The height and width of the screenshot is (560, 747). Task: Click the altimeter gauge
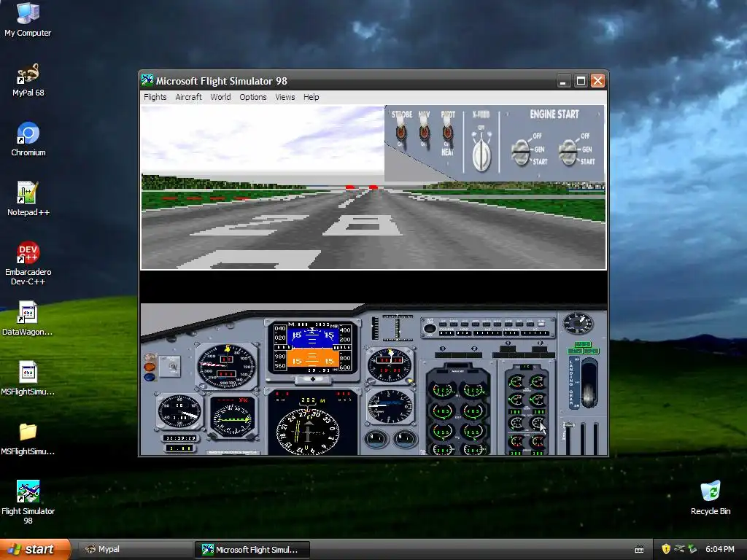390,366
